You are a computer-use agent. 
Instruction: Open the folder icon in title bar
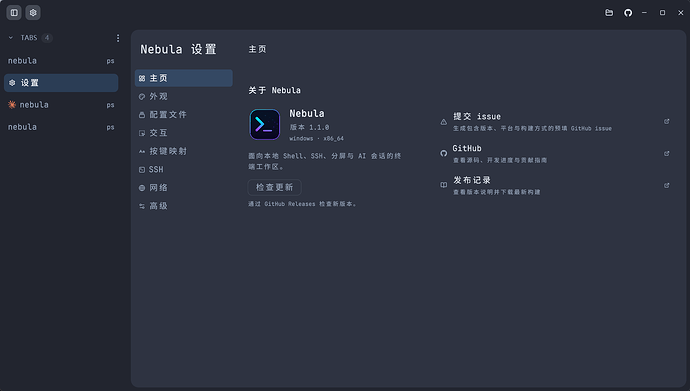click(609, 13)
